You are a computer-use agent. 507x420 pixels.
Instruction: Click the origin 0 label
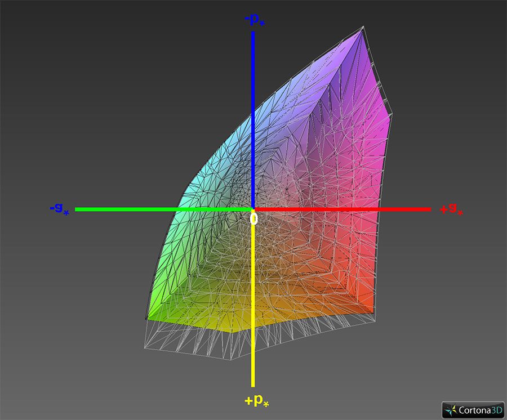pos(254,218)
